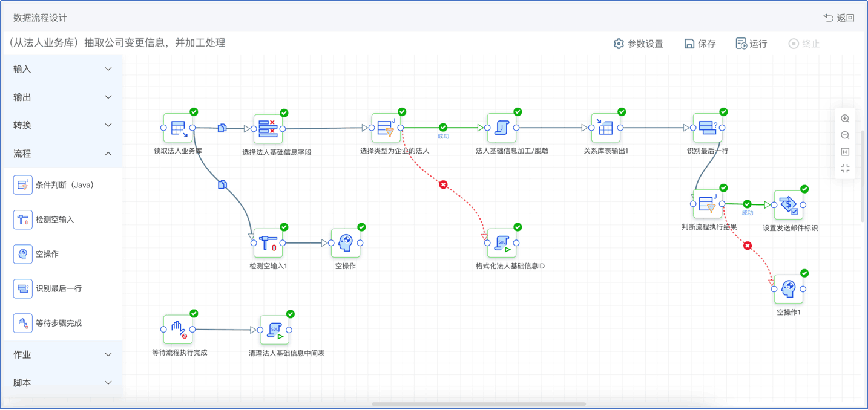Click the 识别最后一行 node on canvas

[708, 128]
